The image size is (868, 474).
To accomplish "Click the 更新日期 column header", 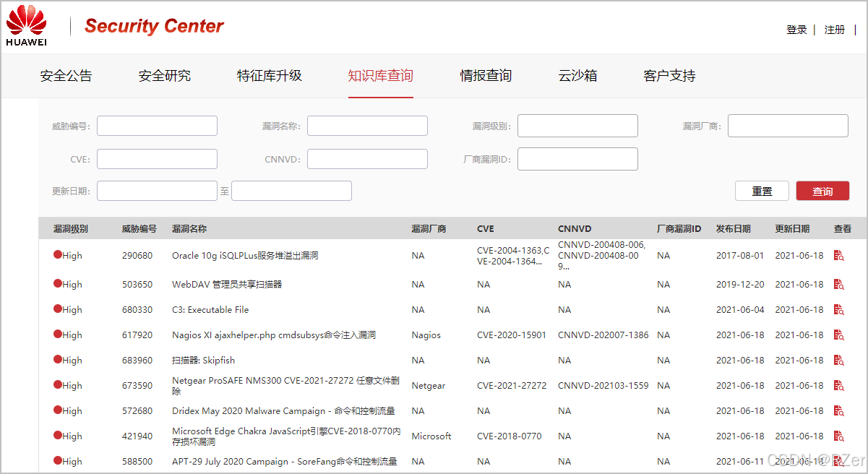I will (x=793, y=228).
